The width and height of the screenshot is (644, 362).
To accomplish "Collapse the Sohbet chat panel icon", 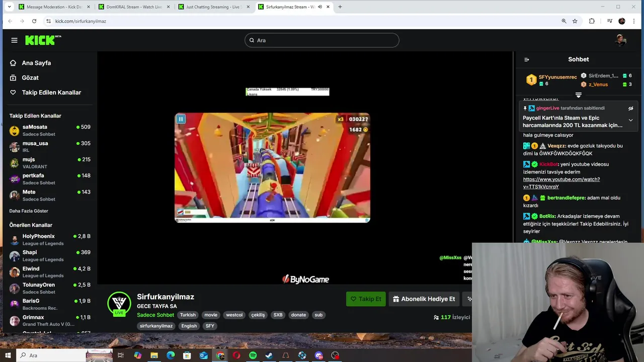I will pyautogui.click(x=527, y=59).
